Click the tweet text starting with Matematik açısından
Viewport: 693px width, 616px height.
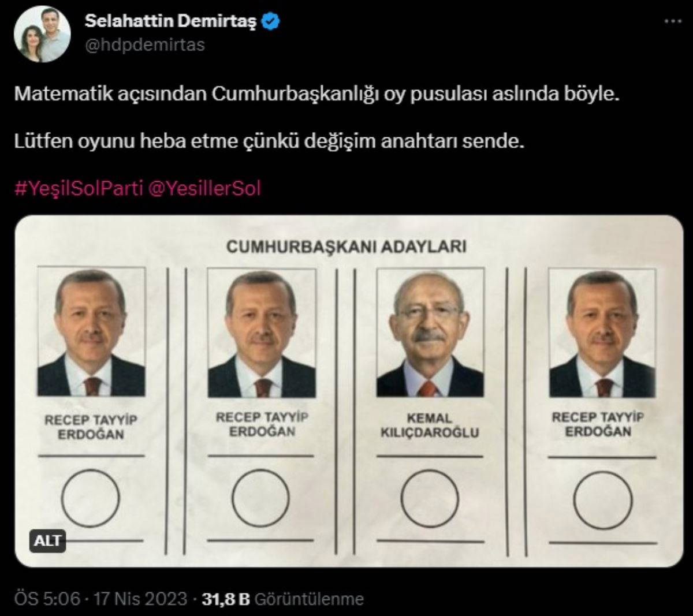pyautogui.click(x=316, y=94)
